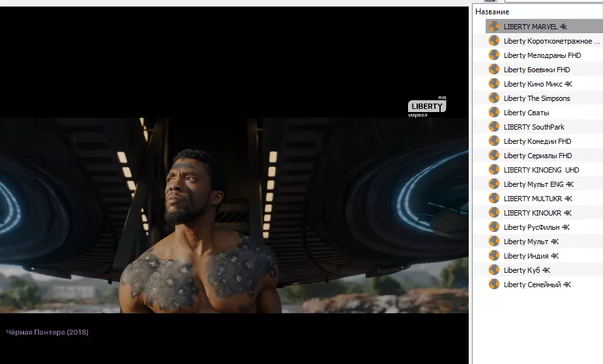Click the globe icon beside LIBERTY KINOUKR 4K
The height and width of the screenshot is (364, 603).
[x=493, y=213]
